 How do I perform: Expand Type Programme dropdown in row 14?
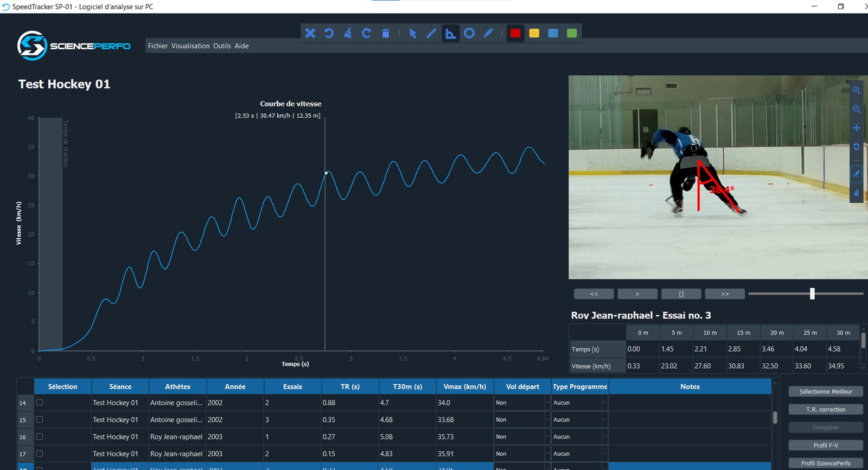604,403
